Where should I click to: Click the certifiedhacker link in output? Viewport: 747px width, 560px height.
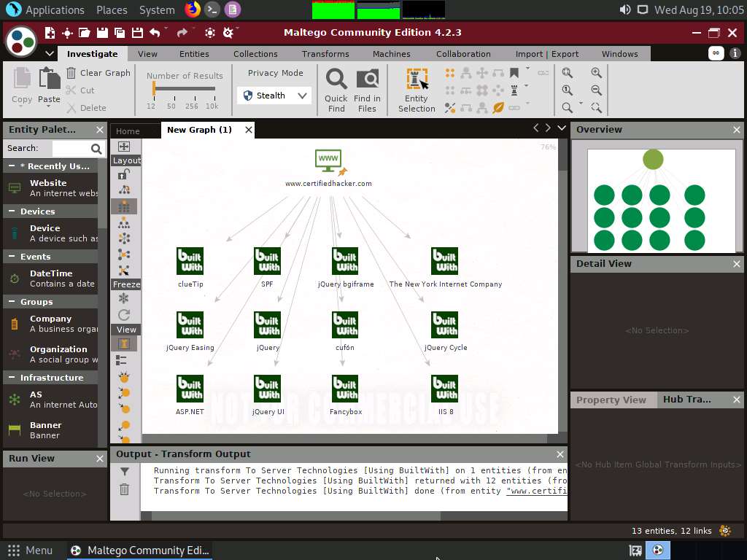(x=536, y=491)
